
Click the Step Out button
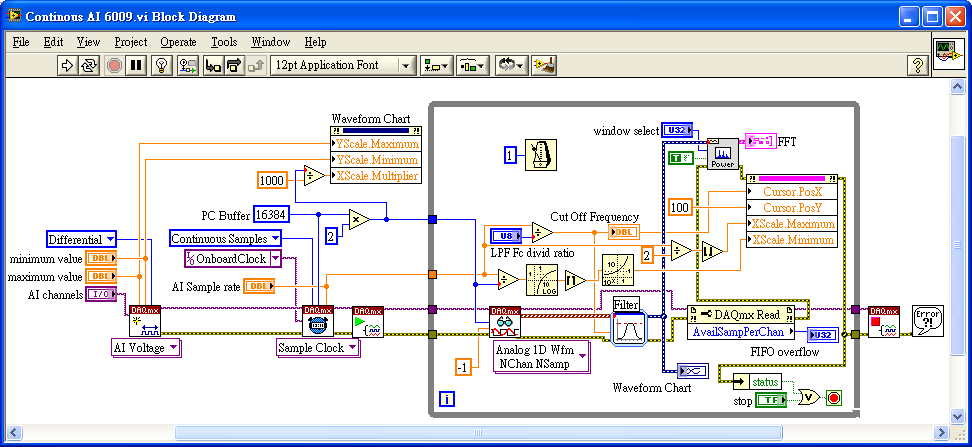pos(255,65)
